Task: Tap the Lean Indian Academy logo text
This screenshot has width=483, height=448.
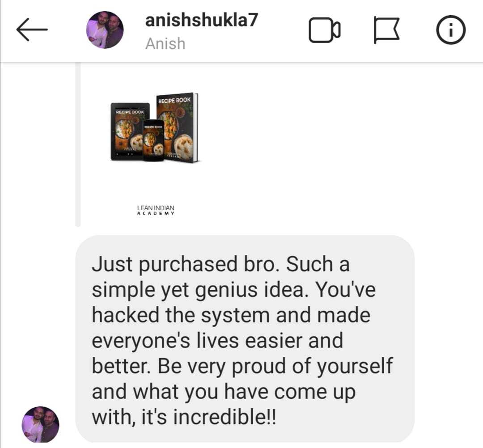Action: [156, 210]
